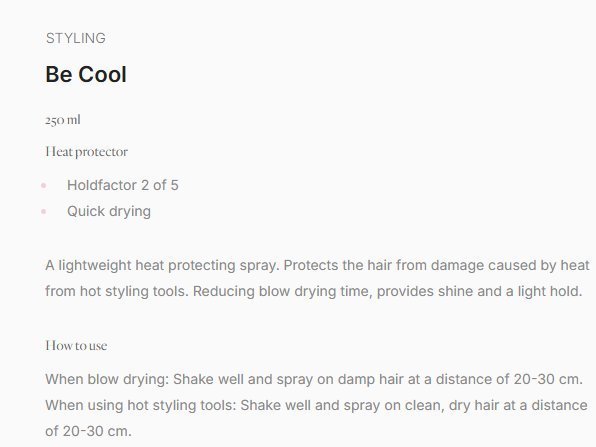The image size is (596, 447).
Task: Click the line about reducing blow drying time
Action: (314, 292)
